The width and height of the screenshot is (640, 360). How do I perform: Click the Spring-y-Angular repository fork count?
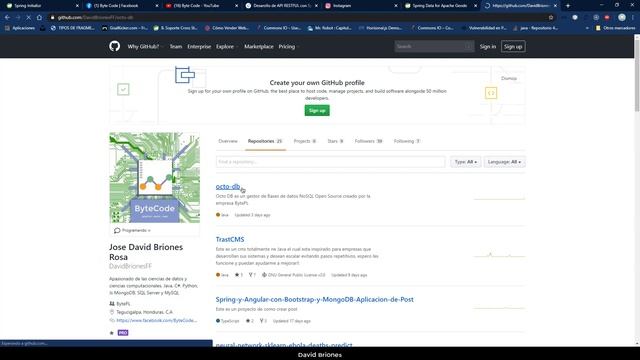point(263,321)
